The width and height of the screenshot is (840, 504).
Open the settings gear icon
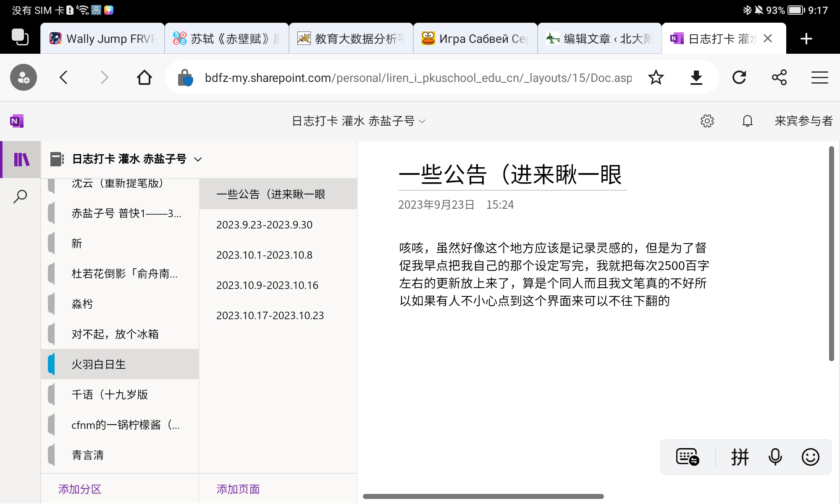coord(707,121)
